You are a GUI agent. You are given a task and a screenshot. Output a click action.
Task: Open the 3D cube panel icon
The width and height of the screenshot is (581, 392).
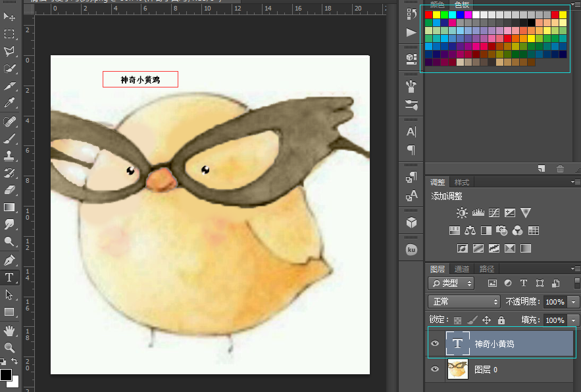(x=411, y=222)
